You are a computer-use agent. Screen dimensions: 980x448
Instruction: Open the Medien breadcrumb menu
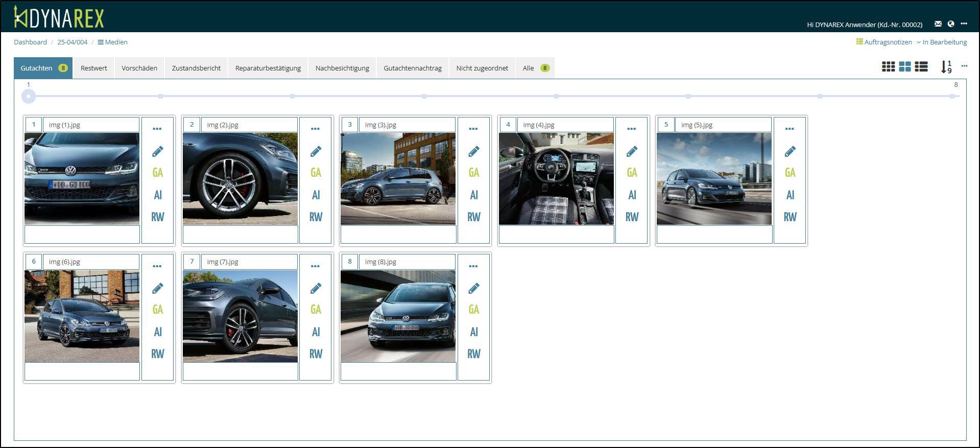click(x=112, y=42)
